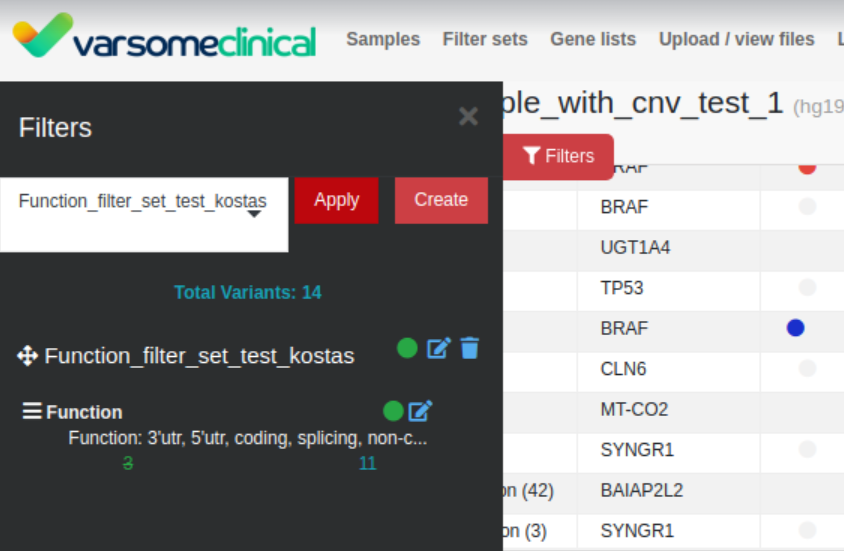
Task: Open the Samples menu
Action: pyautogui.click(x=383, y=39)
